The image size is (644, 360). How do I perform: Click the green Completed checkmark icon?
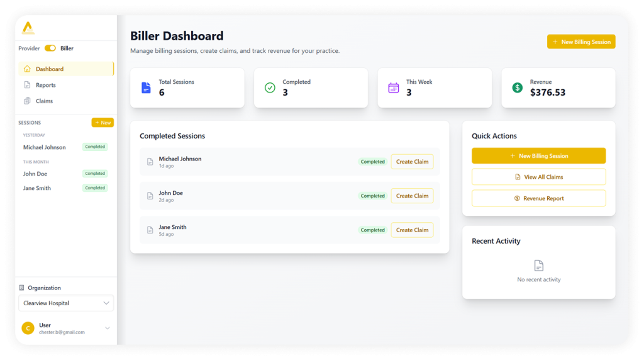click(x=270, y=87)
